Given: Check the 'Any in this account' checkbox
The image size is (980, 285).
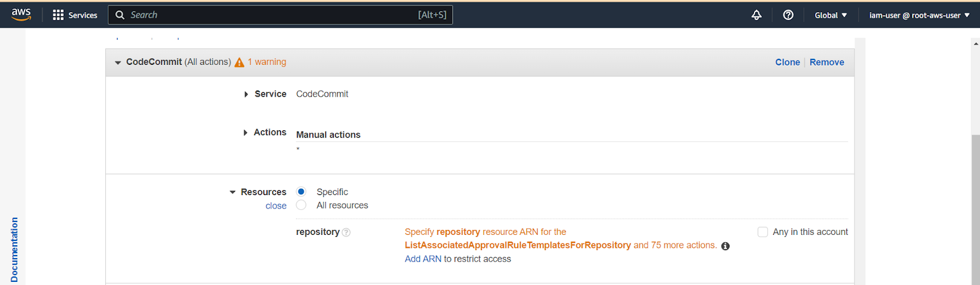Looking at the screenshot, I should 763,232.
